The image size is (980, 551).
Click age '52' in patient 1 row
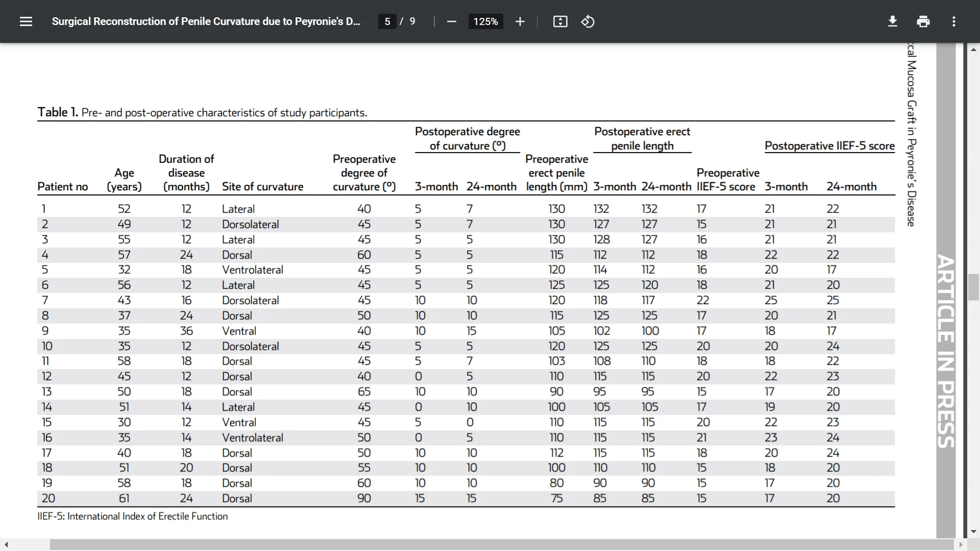coord(124,209)
